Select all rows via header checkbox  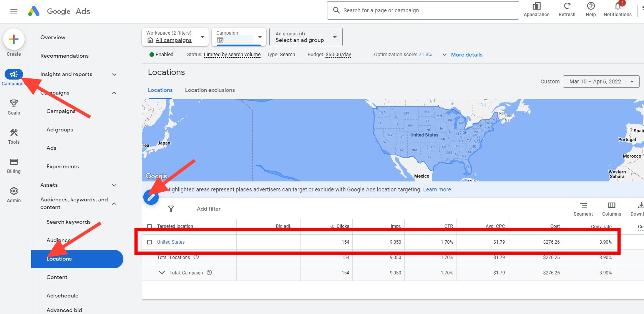[x=149, y=226]
